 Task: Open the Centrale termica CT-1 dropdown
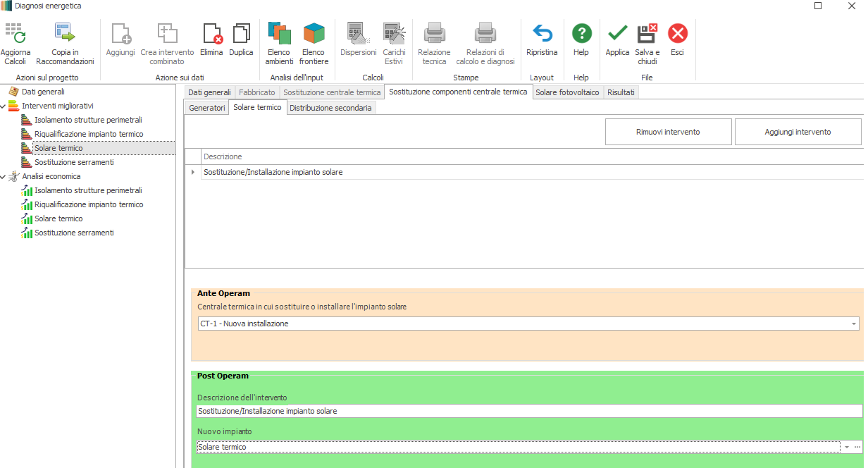coord(854,324)
